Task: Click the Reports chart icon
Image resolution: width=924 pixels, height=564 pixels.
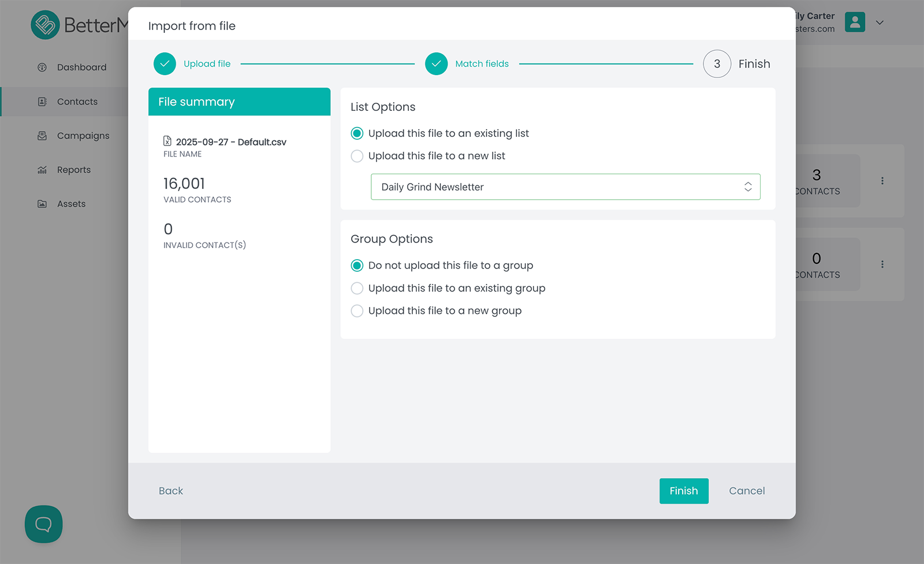Action: click(42, 170)
